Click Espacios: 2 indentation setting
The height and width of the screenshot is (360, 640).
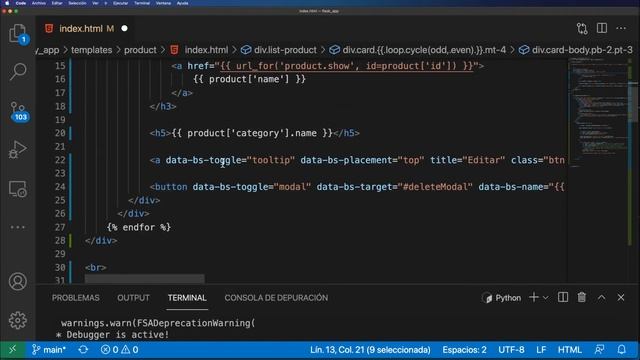click(464, 350)
